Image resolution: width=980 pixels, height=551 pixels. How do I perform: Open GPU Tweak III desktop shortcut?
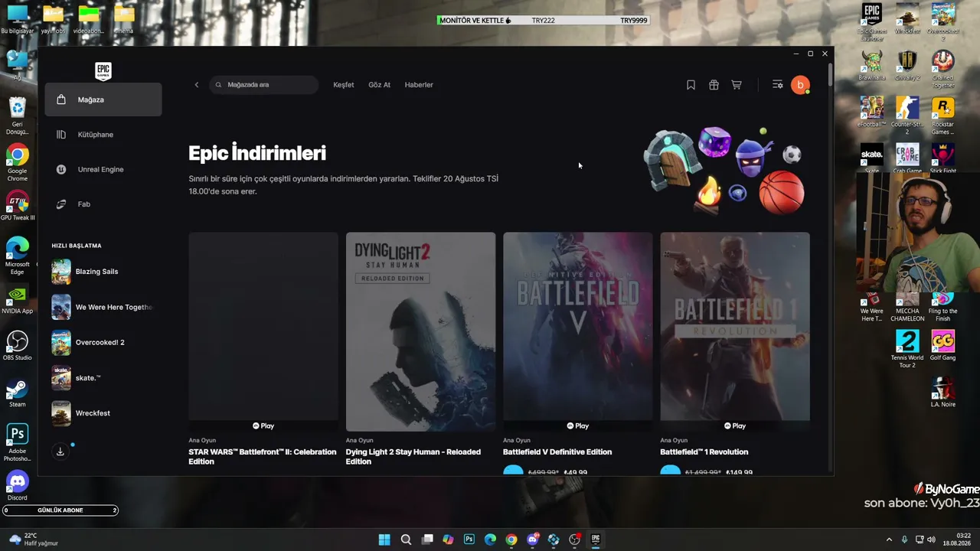(17, 205)
